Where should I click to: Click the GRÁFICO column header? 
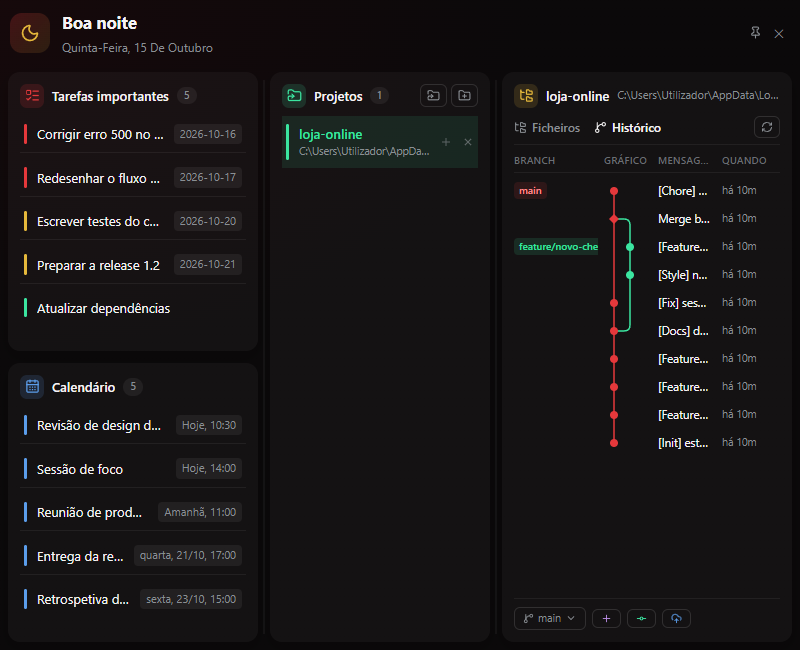625,161
